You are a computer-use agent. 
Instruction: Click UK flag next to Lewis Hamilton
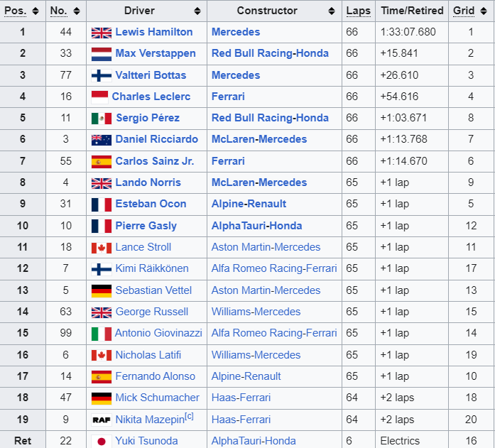coord(102,33)
